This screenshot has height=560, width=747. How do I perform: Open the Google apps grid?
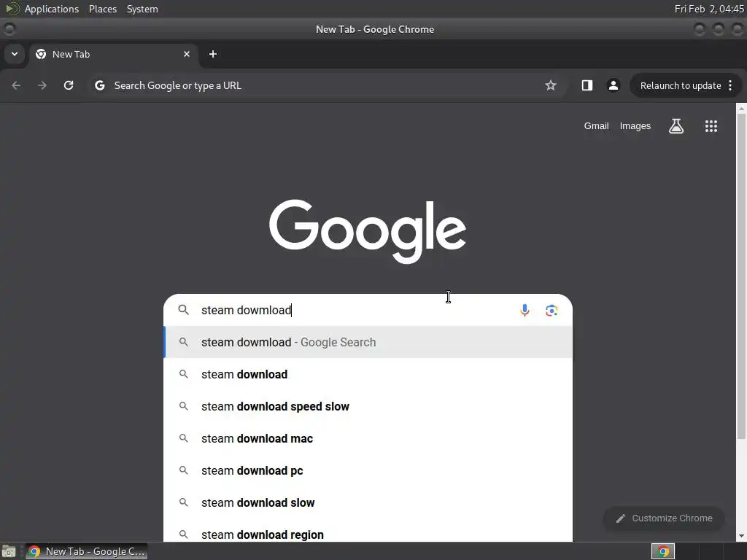[711, 126]
